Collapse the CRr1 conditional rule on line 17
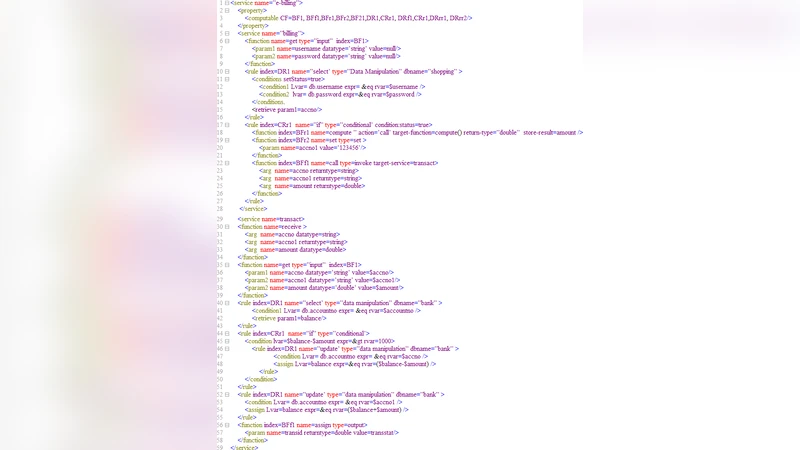This screenshot has width=800, height=450. point(227,124)
